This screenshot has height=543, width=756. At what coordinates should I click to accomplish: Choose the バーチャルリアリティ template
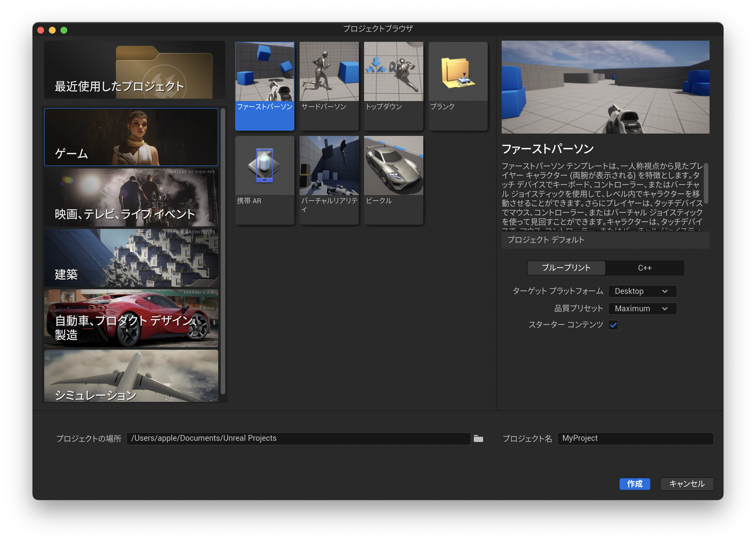329,180
